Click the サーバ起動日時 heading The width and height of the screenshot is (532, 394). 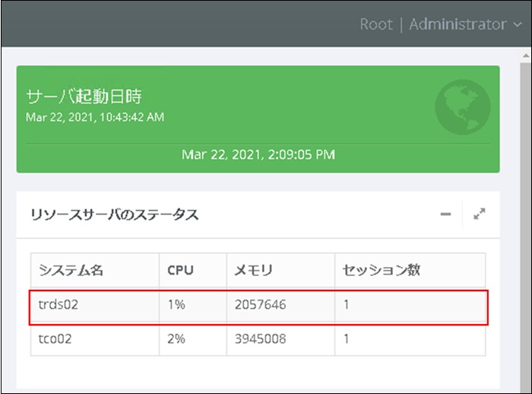(84, 97)
